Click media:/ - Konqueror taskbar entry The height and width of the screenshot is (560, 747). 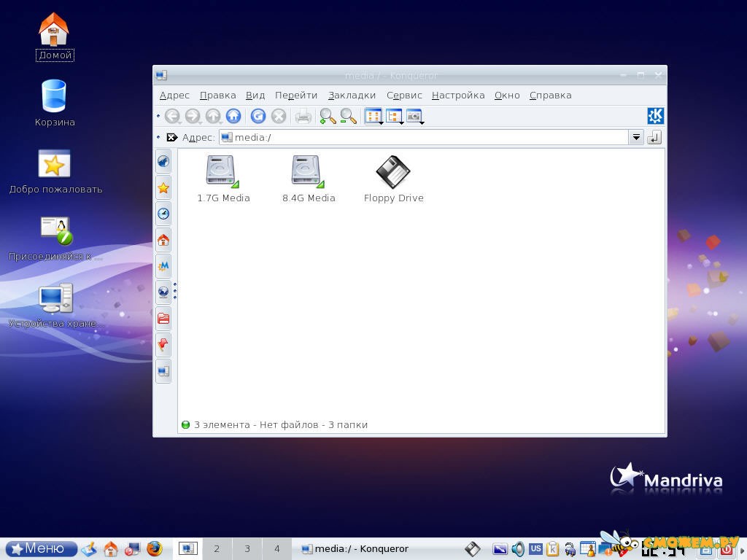point(355,549)
